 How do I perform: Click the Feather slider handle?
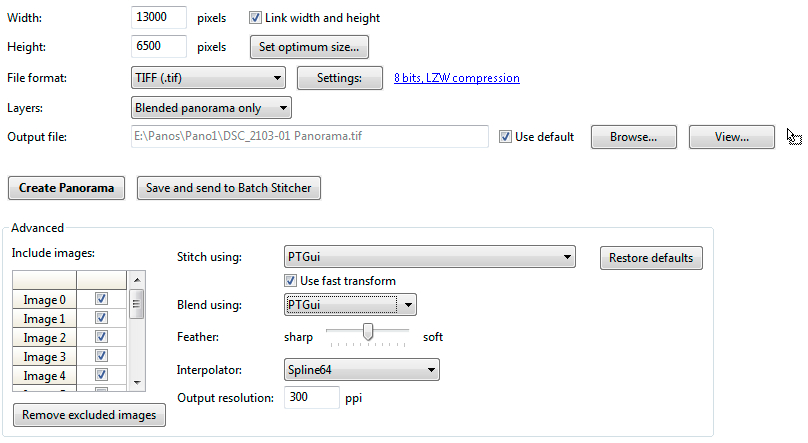coord(368,332)
